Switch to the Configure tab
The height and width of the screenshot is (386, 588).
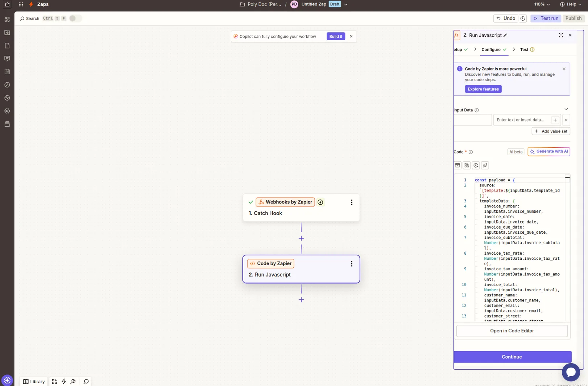pyautogui.click(x=494, y=50)
